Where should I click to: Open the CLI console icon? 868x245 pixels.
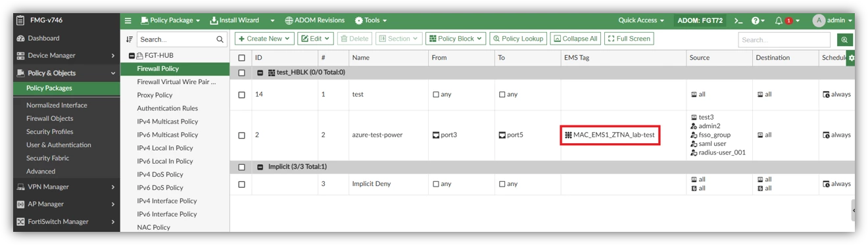738,20
